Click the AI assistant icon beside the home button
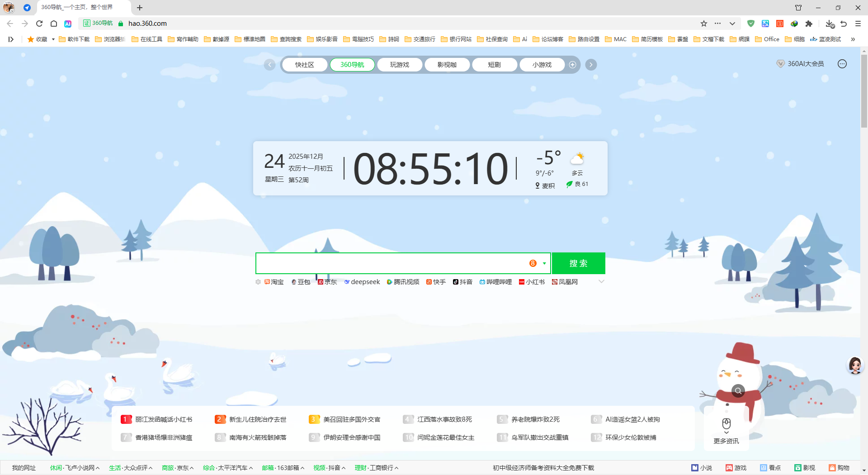This screenshot has height=475, width=868. 68,24
